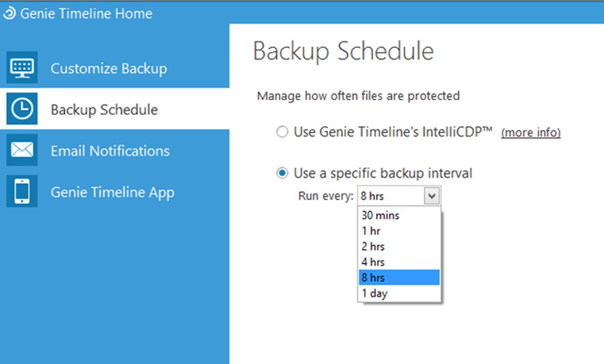Open the Customize Backup section
This screenshot has height=364, width=604.
pos(109,68)
